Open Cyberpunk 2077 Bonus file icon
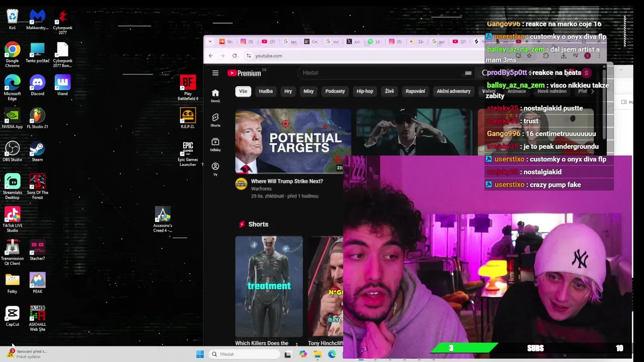This screenshot has height=362, width=644. click(62, 55)
